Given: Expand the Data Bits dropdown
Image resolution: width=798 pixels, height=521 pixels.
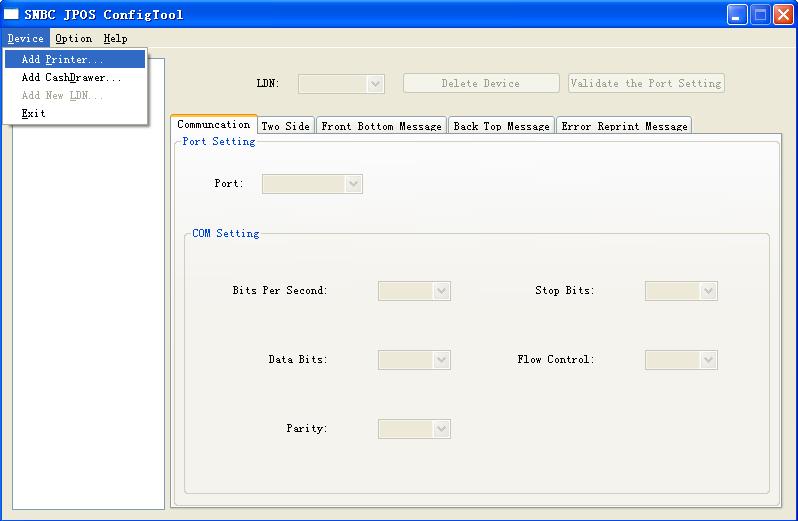Looking at the screenshot, I should point(441,360).
